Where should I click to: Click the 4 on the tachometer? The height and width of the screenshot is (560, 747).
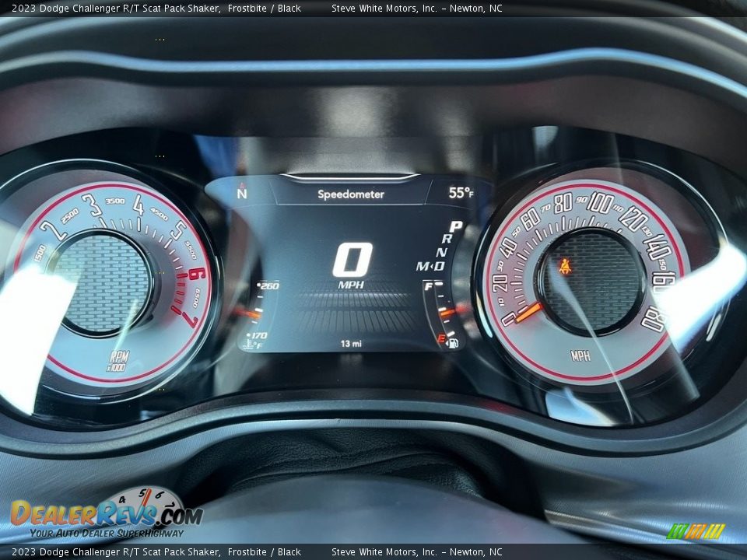[139, 205]
